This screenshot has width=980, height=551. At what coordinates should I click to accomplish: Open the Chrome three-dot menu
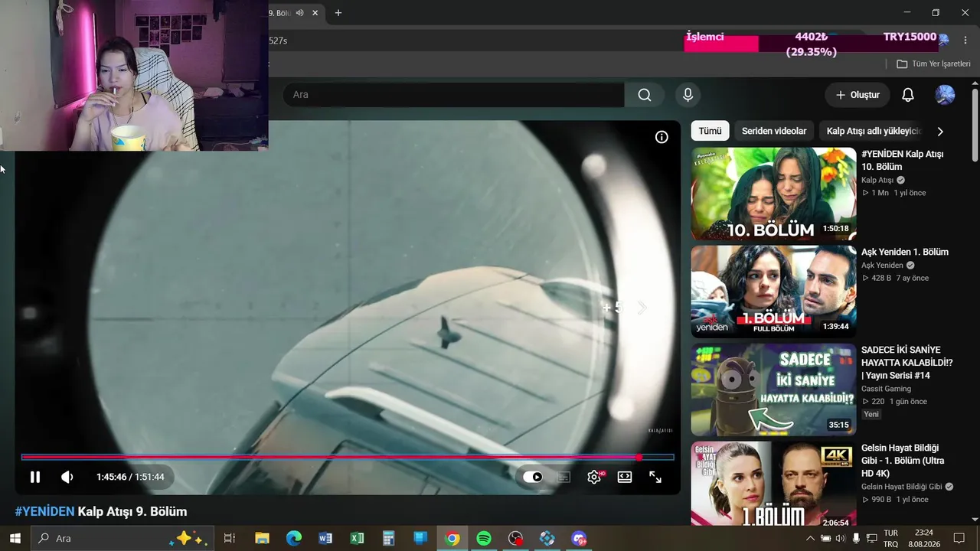coord(966,40)
